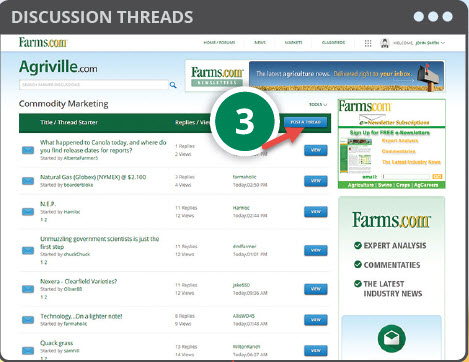
Task: View the Technology lighter note thread
Action: tap(316, 320)
